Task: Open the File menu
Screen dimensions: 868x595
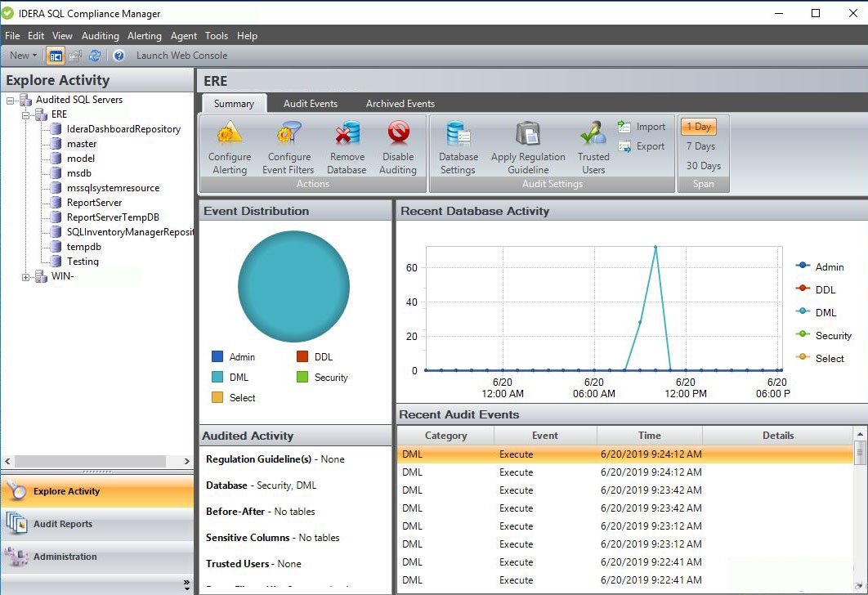Action: coord(12,35)
